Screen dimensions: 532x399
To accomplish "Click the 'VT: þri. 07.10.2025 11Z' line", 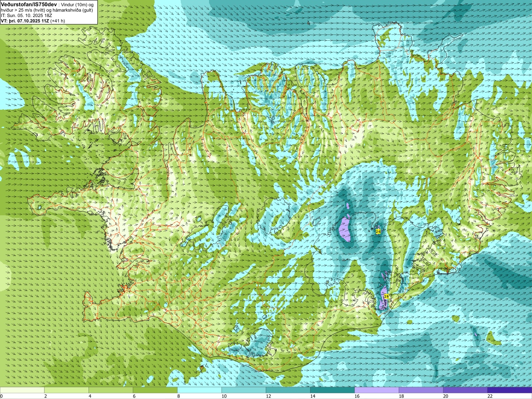I will point(25,21).
